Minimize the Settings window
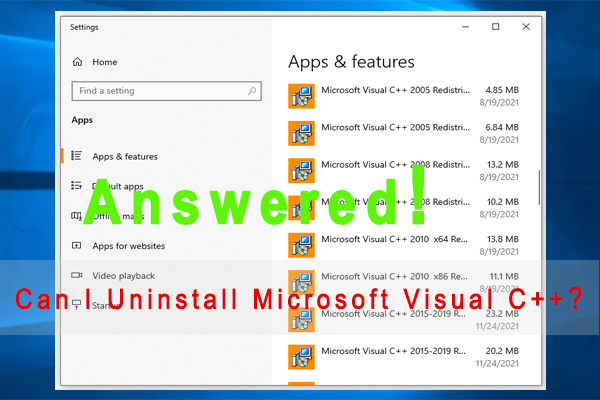 pyautogui.click(x=465, y=27)
